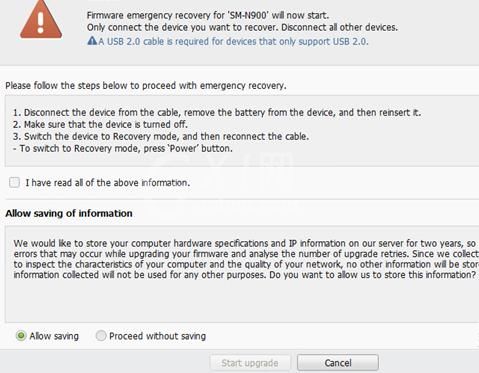This screenshot has height=373, width=479.
Task: Click 'Please follow the steps below' instruction text
Action: click(x=146, y=86)
